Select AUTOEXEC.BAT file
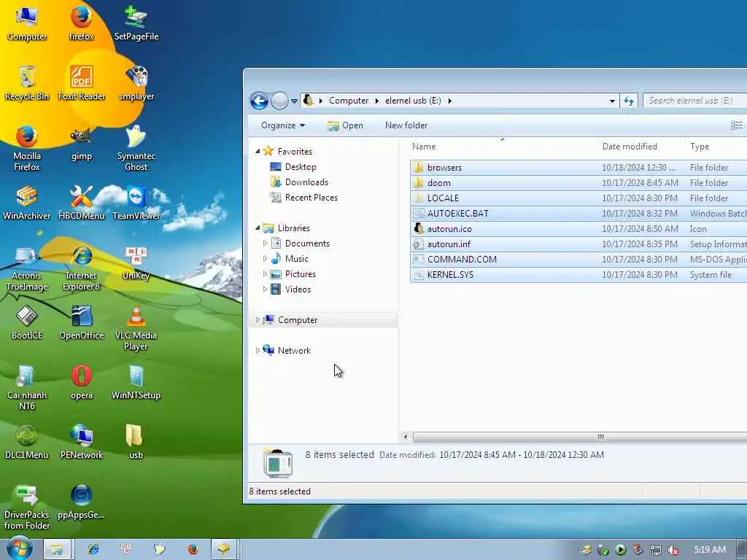Viewport: 747px width, 560px height. click(x=578, y=214)
